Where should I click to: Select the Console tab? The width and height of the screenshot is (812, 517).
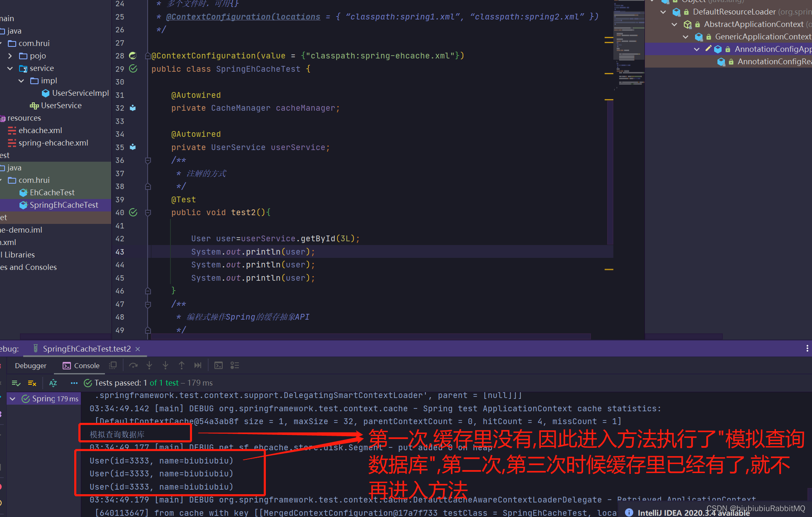click(81, 366)
